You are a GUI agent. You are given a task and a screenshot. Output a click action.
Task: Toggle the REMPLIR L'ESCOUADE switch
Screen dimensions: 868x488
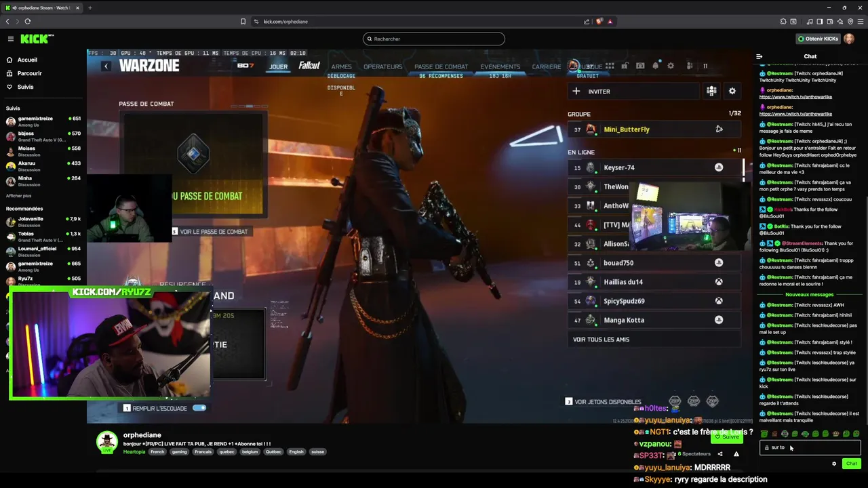click(x=199, y=408)
